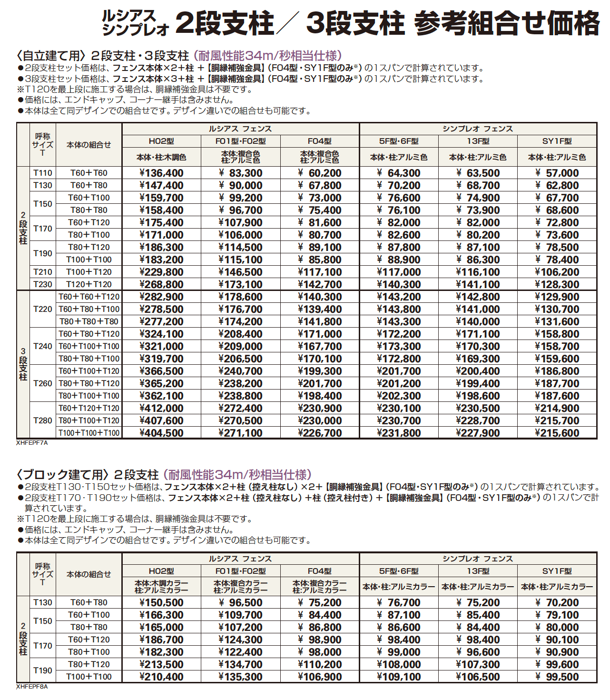Select the 'T60+T60' combination cell
Screen dimensions: 610x700
pyautogui.click(x=89, y=173)
